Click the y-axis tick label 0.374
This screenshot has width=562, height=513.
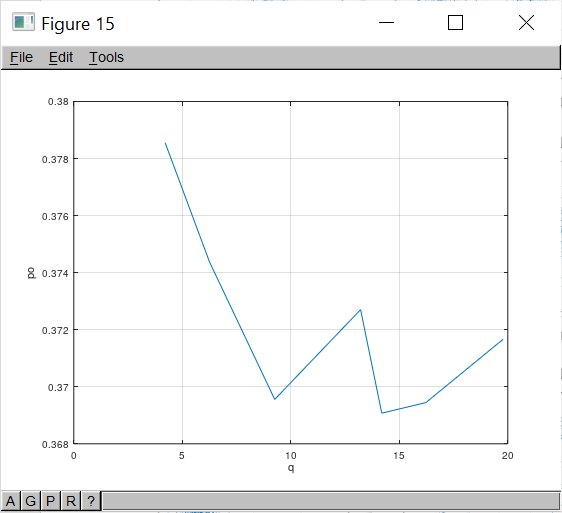coord(55,274)
